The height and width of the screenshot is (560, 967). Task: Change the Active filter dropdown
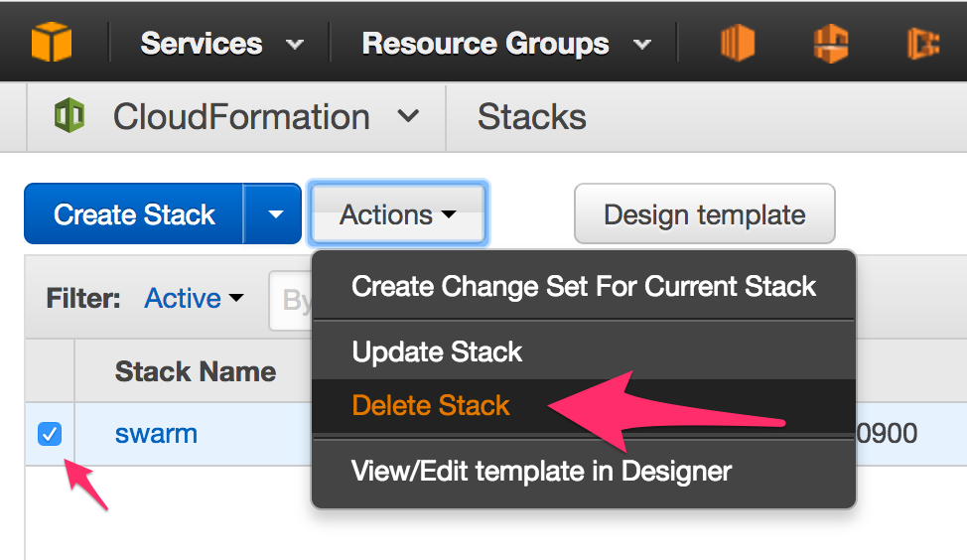pyautogui.click(x=195, y=299)
